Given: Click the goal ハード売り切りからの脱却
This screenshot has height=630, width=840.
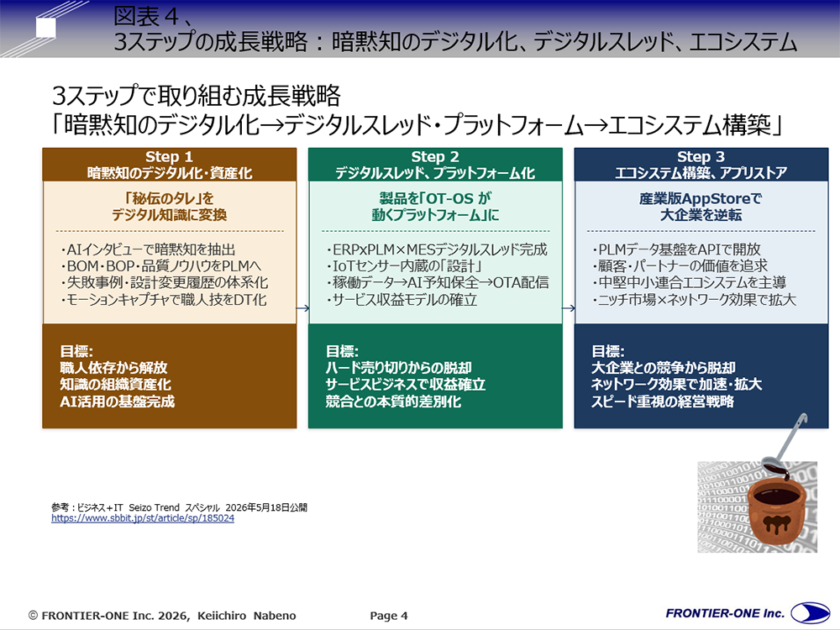Looking at the screenshot, I should pos(398,368).
